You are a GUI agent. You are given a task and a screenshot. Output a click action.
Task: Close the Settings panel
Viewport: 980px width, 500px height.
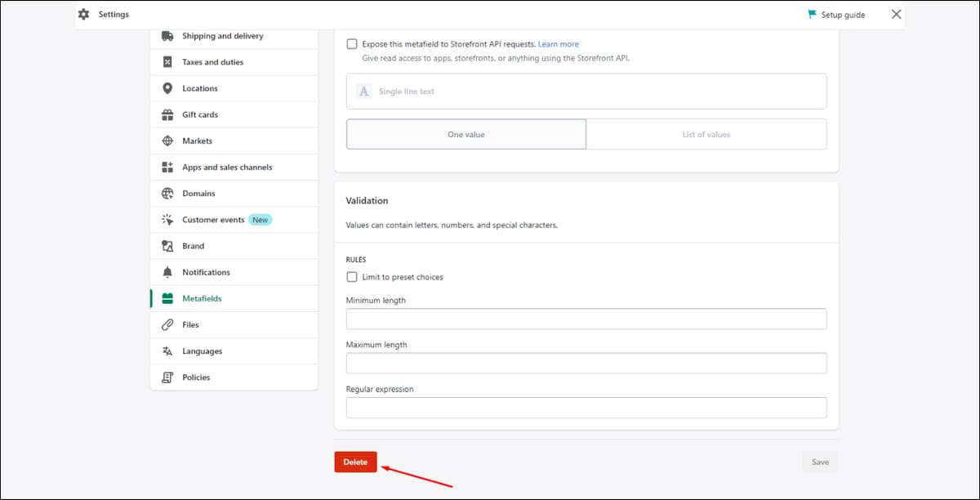coord(896,15)
